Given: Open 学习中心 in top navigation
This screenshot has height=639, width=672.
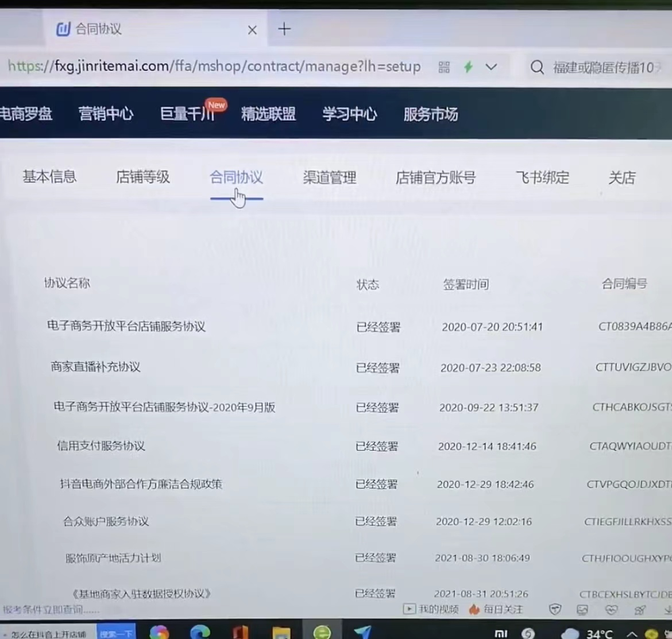Looking at the screenshot, I should 350,114.
